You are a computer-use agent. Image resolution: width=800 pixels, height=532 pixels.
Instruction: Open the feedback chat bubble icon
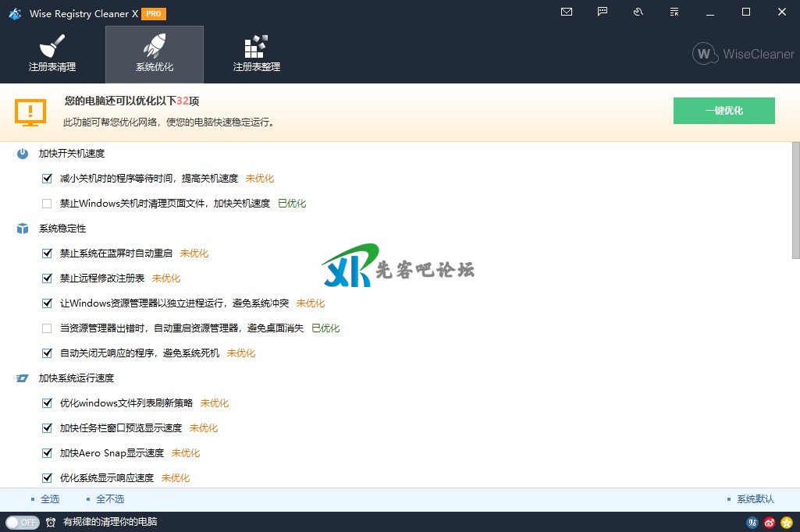click(x=603, y=12)
